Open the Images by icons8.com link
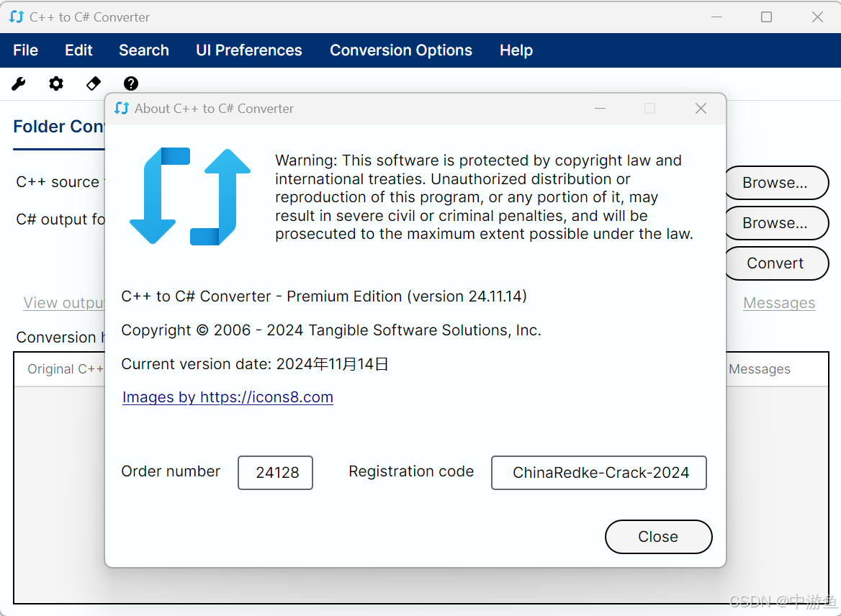Image resolution: width=841 pixels, height=616 pixels. (x=228, y=397)
